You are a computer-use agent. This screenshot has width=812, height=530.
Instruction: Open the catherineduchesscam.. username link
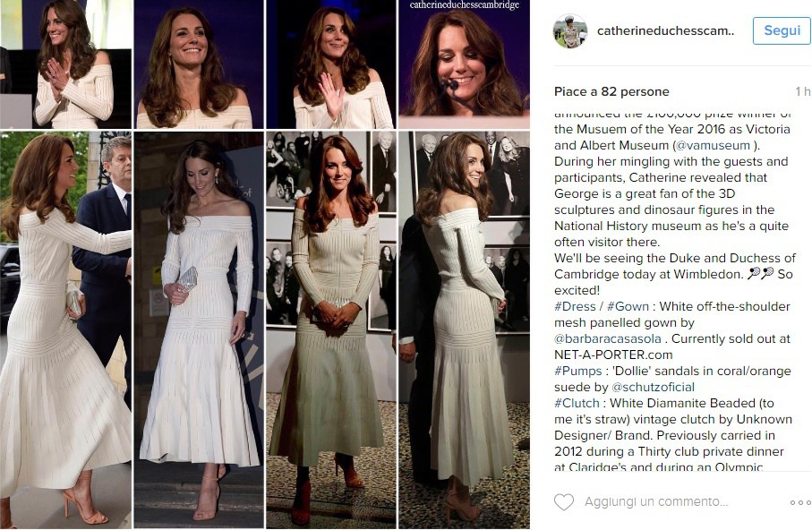(665, 31)
